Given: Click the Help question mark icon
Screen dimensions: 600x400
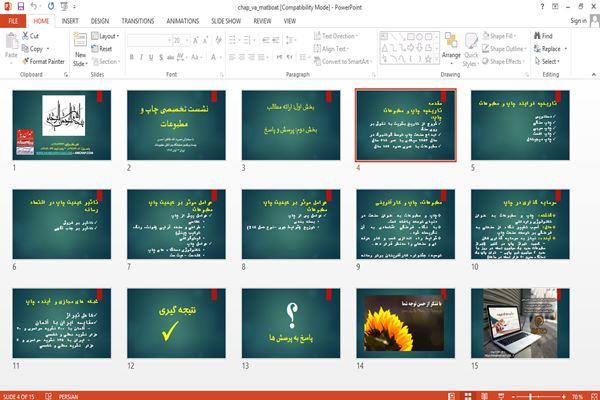Looking at the screenshot, I should point(542,7).
